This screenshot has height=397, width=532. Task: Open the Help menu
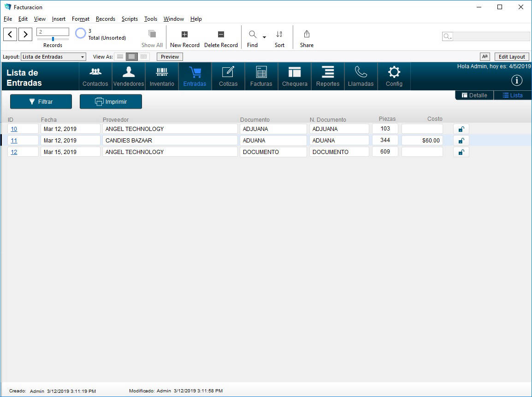(196, 19)
